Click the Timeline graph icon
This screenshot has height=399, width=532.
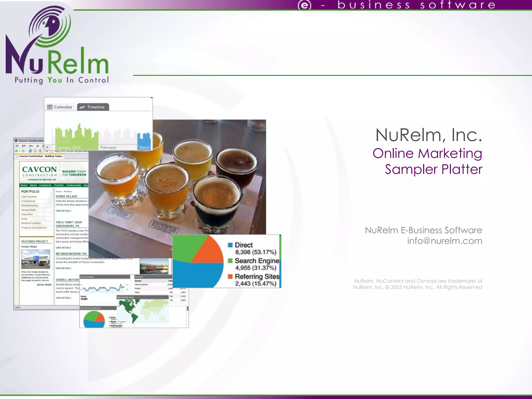(82, 107)
